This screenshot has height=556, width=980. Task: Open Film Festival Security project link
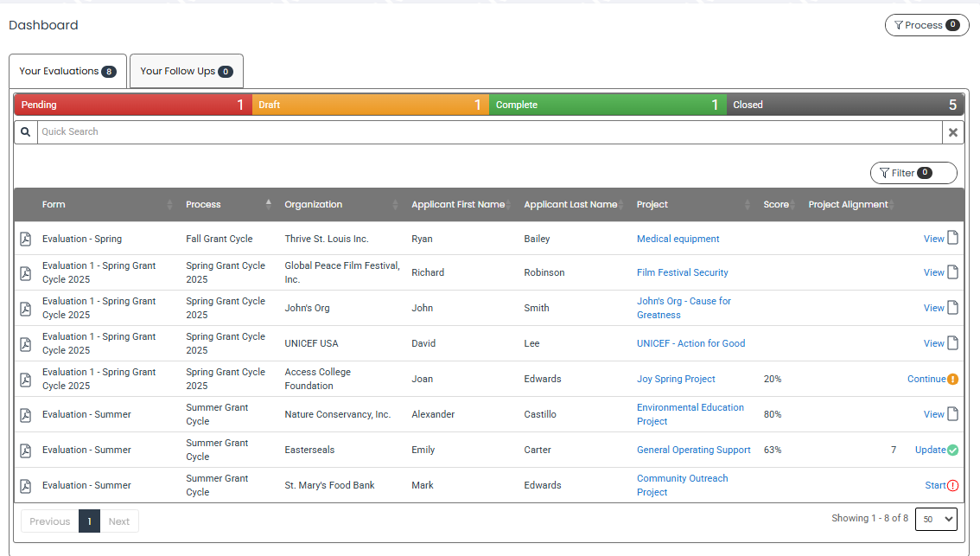[682, 272]
